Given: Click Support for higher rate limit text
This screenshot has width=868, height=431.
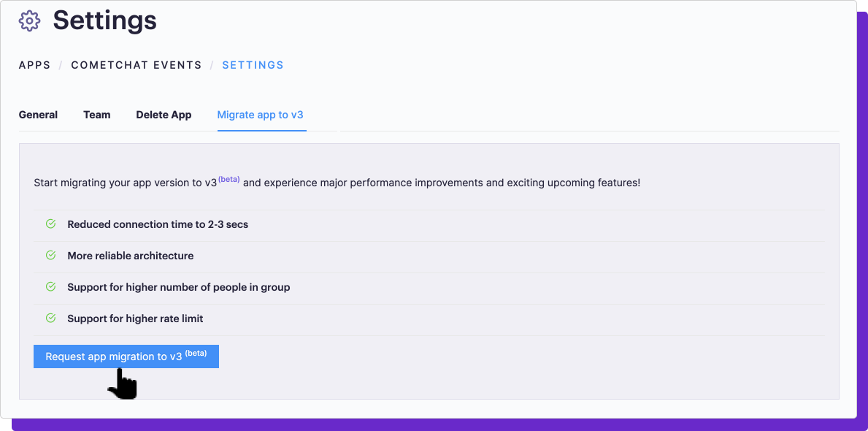Looking at the screenshot, I should pyautogui.click(x=135, y=319).
